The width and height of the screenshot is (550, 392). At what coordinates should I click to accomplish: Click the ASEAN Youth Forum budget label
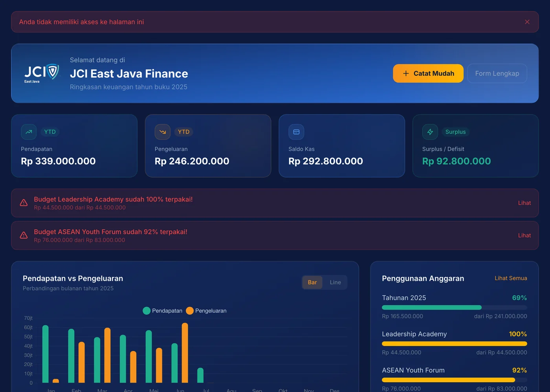click(x=413, y=370)
